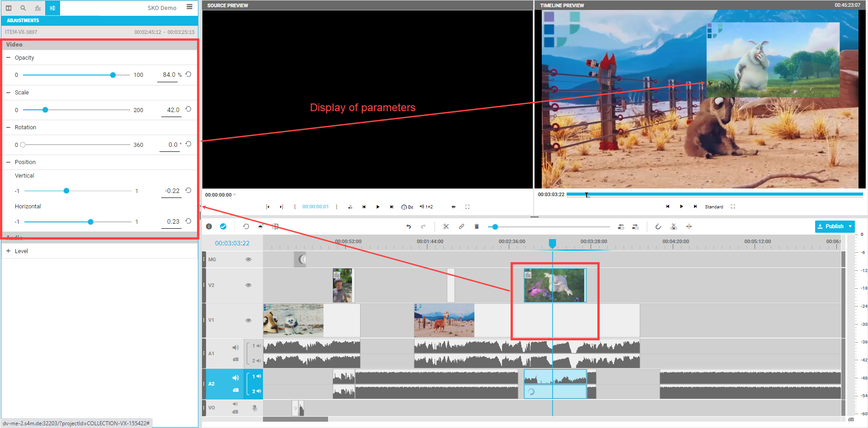Image resolution: width=868 pixels, height=428 pixels.
Task: Open the effects (fx) panel icon
Action: pos(38,8)
